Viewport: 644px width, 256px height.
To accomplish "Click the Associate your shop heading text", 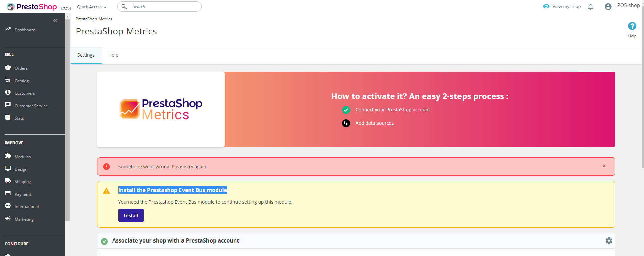I will 176,241.
